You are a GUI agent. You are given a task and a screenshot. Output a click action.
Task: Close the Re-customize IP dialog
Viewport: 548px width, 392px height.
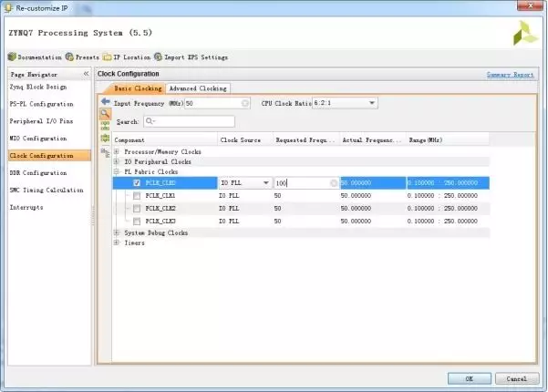(530, 5)
